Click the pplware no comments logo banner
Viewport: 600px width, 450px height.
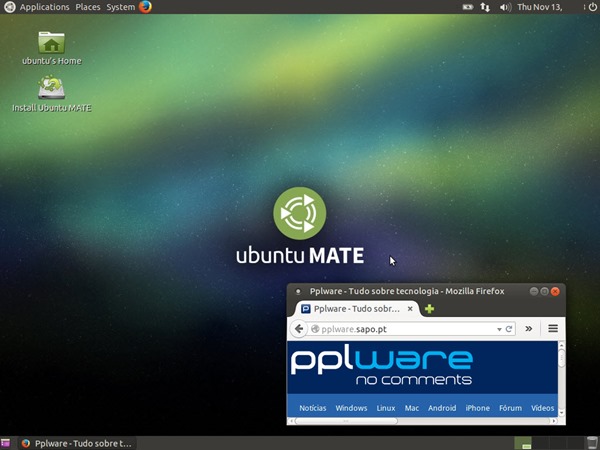point(382,367)
